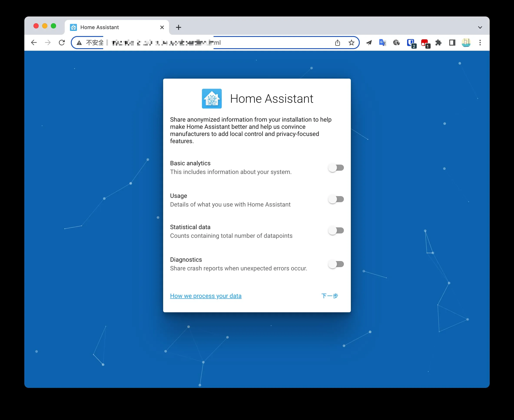This screenshot has height=420, width=514.
Task: Open the 'How we process your data' link
Action: [206, 296]
